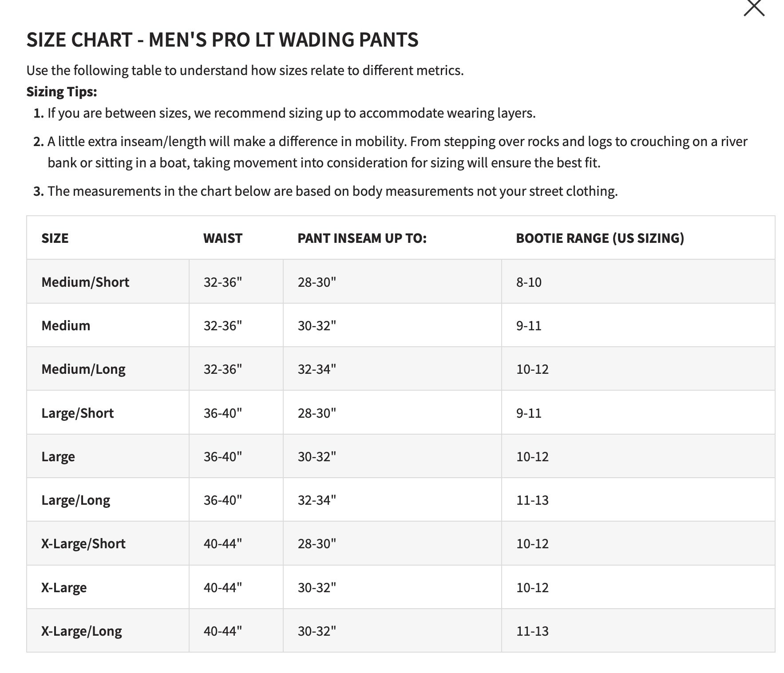Viewport: 784px width, 673px height.
Task: Click the SIZE column header
Action: tap(55, 238)
